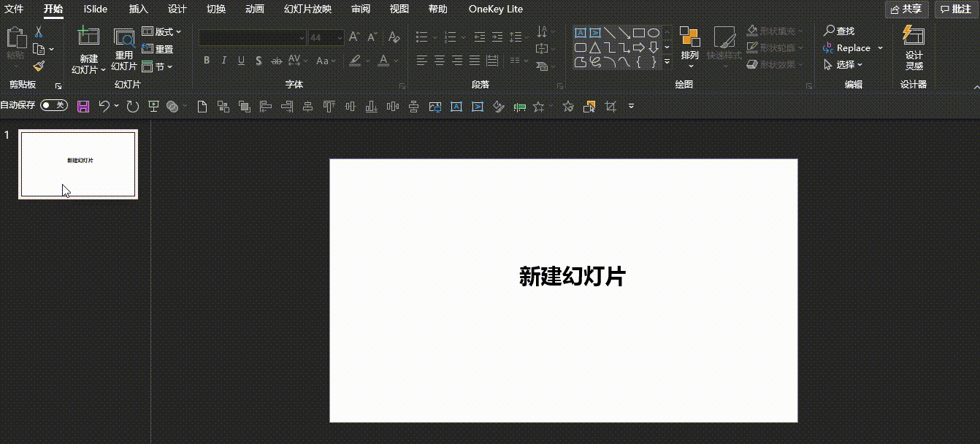Click the Cut scissors icon
This screenshot has width=980, height=444.
point(39,32)
